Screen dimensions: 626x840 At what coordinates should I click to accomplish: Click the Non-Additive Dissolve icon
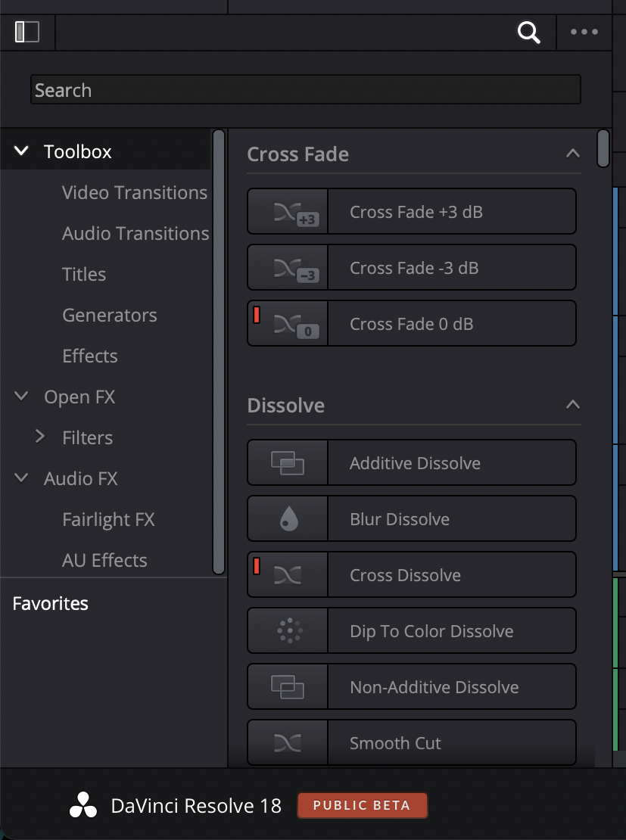pos(288,687)
